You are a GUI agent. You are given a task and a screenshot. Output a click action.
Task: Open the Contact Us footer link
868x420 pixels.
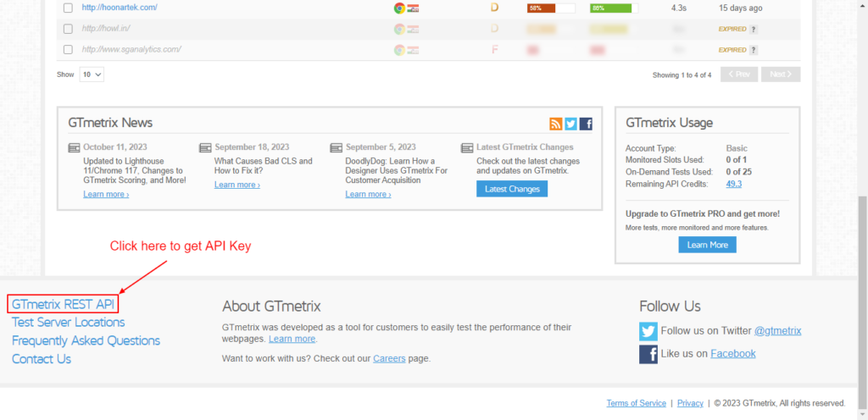click(x=42, y=359)
